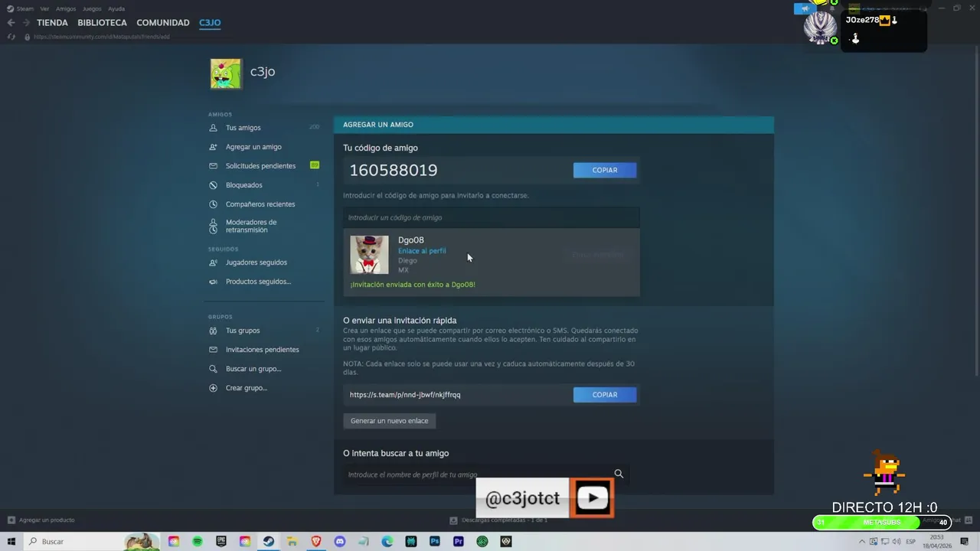This screenshot has height=551, width=980.
Task: Click the Buscar un grupo magnifier icon
Action: tap(213, 369)
